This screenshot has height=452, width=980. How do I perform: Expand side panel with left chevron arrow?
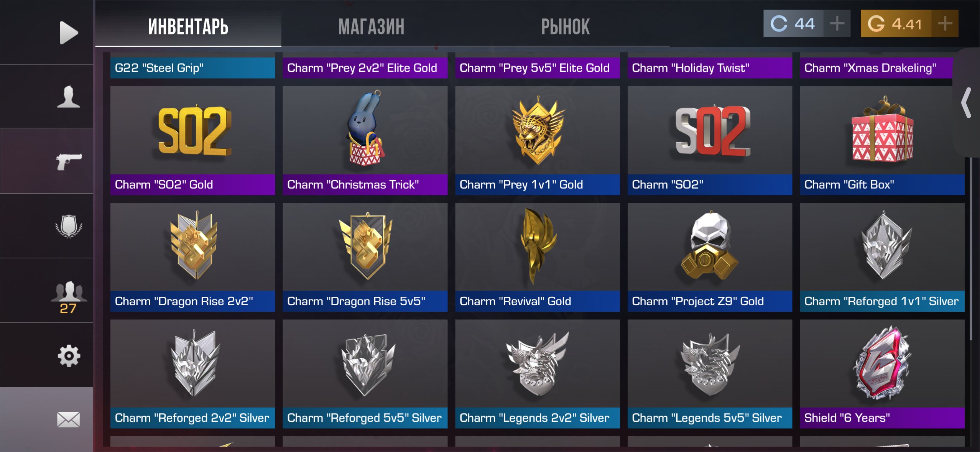point(967,103)
